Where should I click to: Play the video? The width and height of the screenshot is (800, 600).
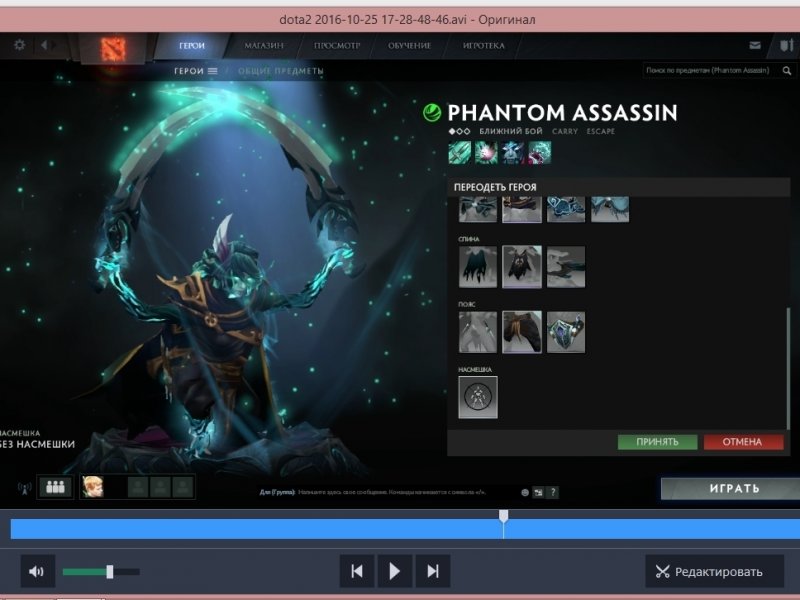tap(394, 571)
